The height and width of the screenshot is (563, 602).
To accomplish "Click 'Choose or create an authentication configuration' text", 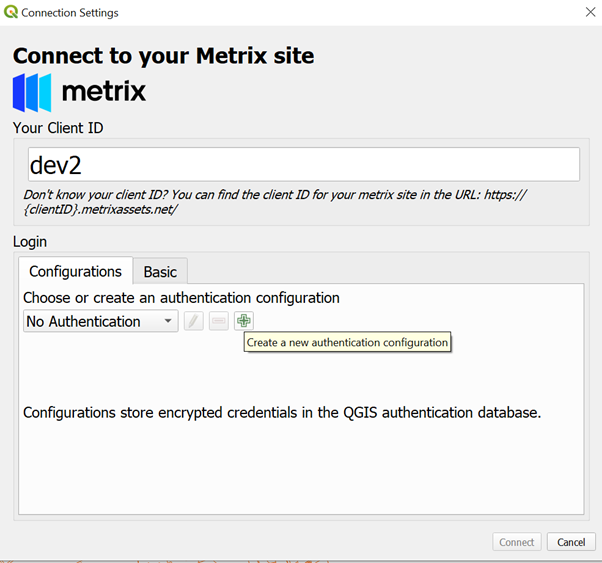I will click(181, 298).
